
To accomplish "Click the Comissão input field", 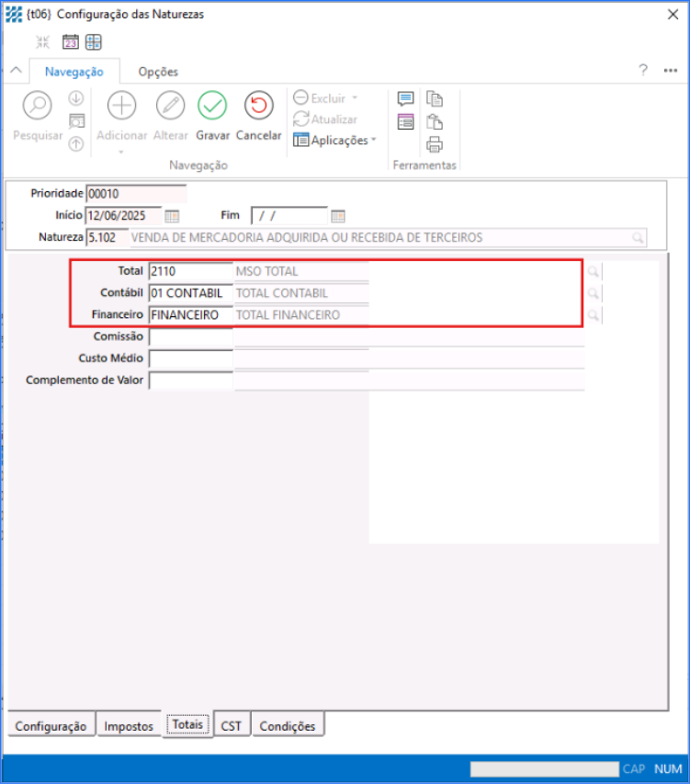I will click(x=191, y=337).
